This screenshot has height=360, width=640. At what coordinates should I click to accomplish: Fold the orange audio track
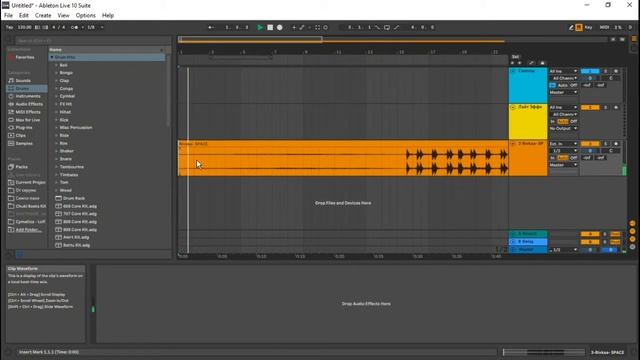pos(513,144)
